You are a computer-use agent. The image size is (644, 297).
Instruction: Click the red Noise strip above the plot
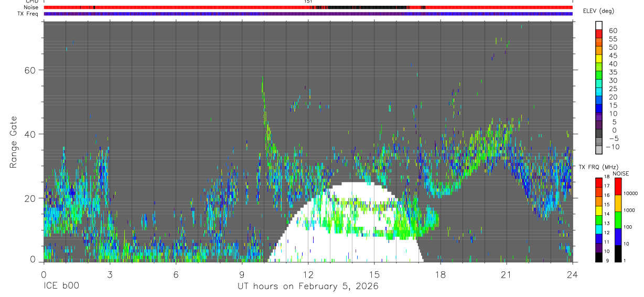tap(308, 7)
